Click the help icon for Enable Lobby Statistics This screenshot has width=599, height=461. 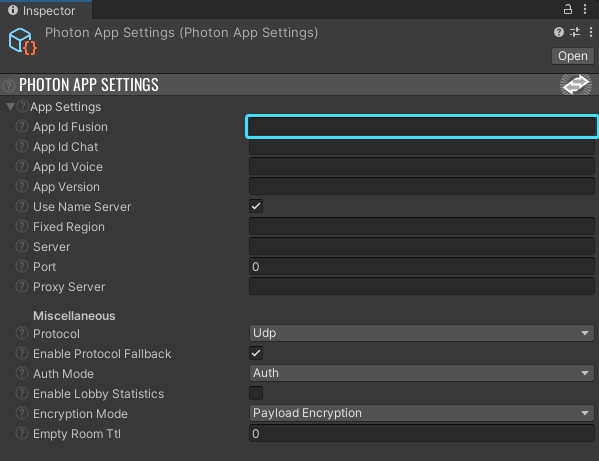[x=22, y=393]
